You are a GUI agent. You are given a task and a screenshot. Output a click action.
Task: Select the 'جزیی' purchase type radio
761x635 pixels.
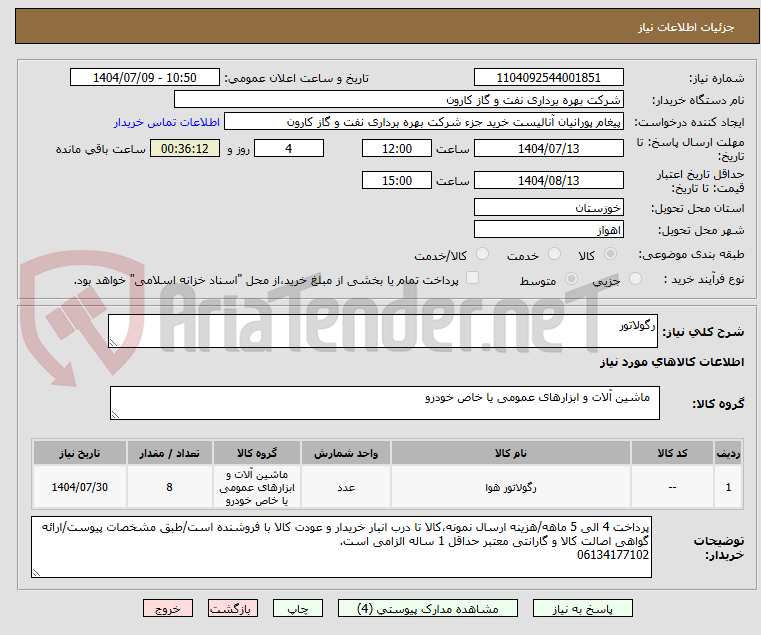pyautogui.click(x=635, y=279)
